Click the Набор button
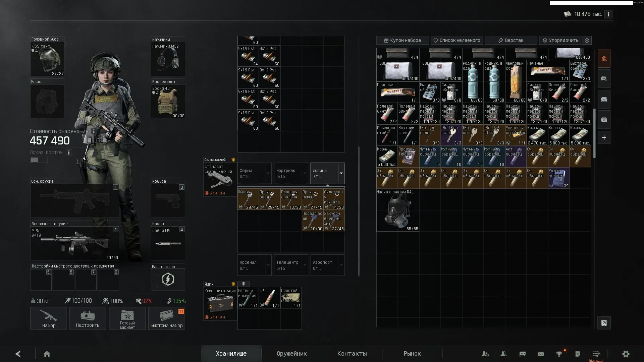Screen dimensions: 644x362 [49, 318]
